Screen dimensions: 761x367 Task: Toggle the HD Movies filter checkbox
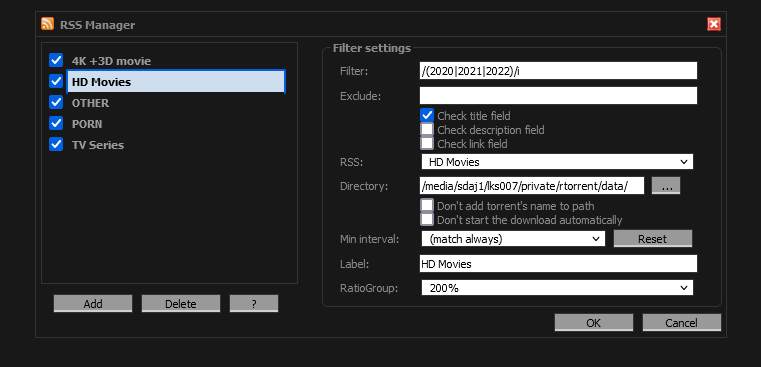point(56,81)
